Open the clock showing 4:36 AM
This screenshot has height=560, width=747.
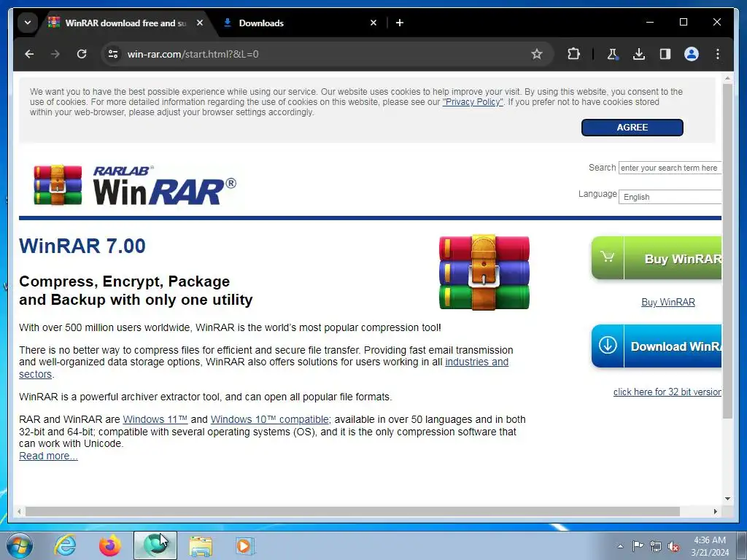tap(710, 546)
